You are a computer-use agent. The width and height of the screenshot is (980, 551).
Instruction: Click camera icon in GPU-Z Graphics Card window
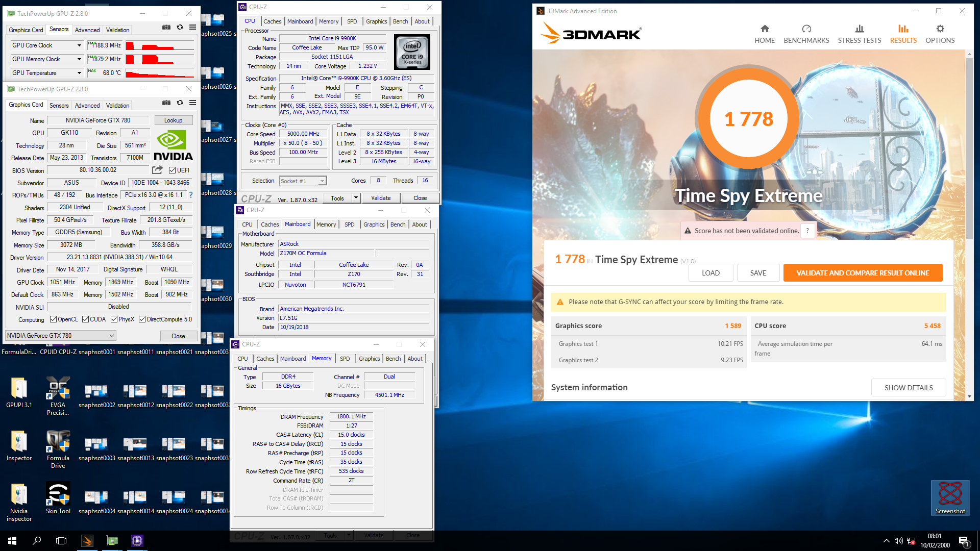point(166,103)
